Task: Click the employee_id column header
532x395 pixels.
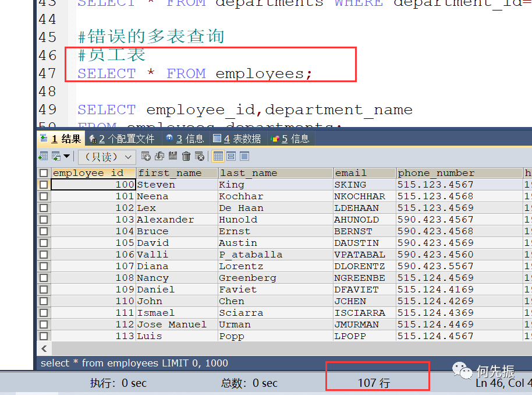Action: [93, 173]
